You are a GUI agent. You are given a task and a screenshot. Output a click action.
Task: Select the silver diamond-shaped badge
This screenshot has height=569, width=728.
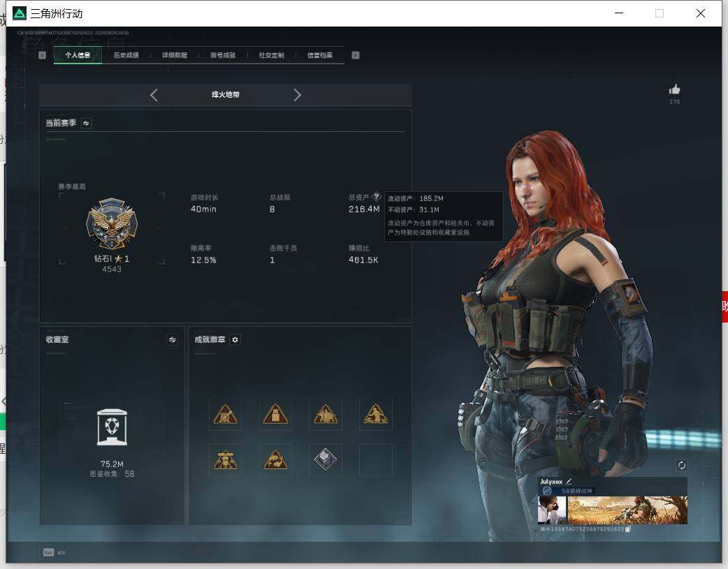click(326, 459)
